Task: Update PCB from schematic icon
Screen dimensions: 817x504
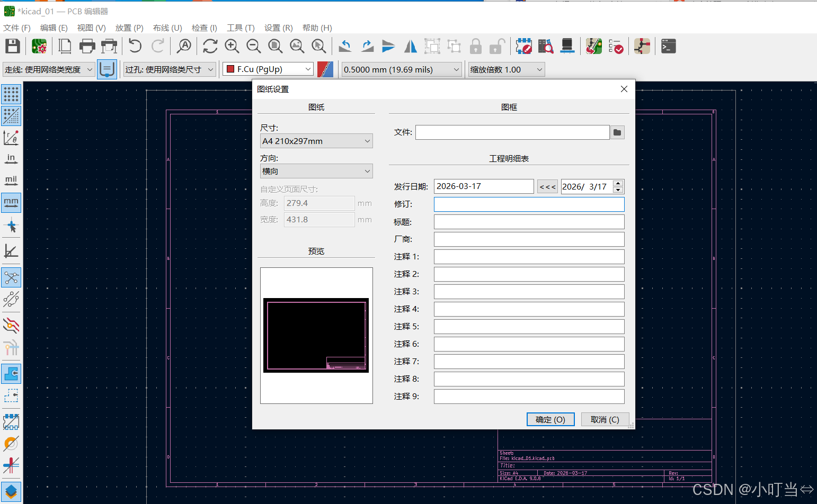Action: pos(593,47)
